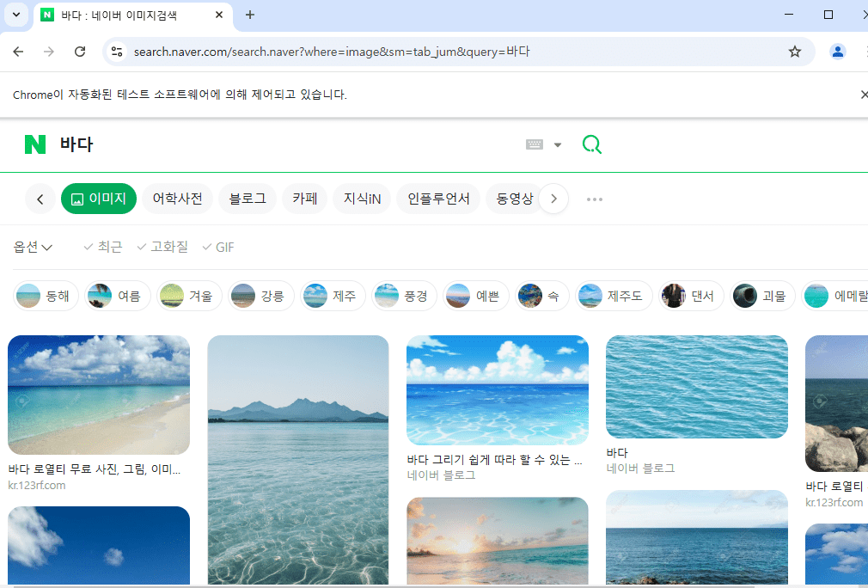
Task: Select the 강릉 related keyword chip
Action: (260, 297)
